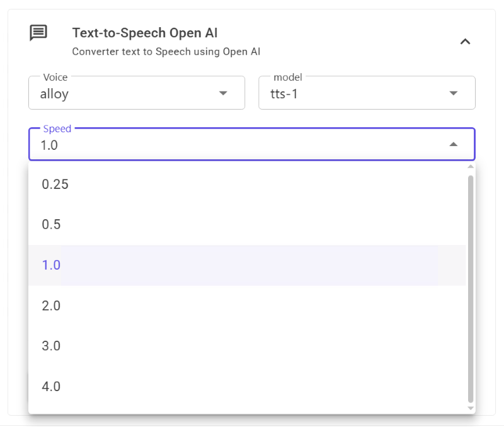Click the scrollbar up arrow in speed list
This screenshot has height=427, width=504.
(470, 168)
